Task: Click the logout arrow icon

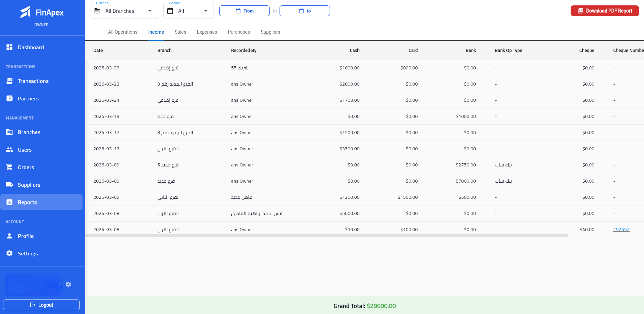Action: [x=33, y=305]
